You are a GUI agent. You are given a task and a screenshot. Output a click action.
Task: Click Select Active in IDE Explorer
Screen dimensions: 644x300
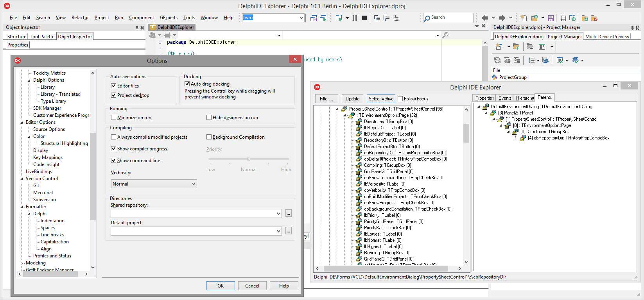pyautogui.click(x=381, y=99)
